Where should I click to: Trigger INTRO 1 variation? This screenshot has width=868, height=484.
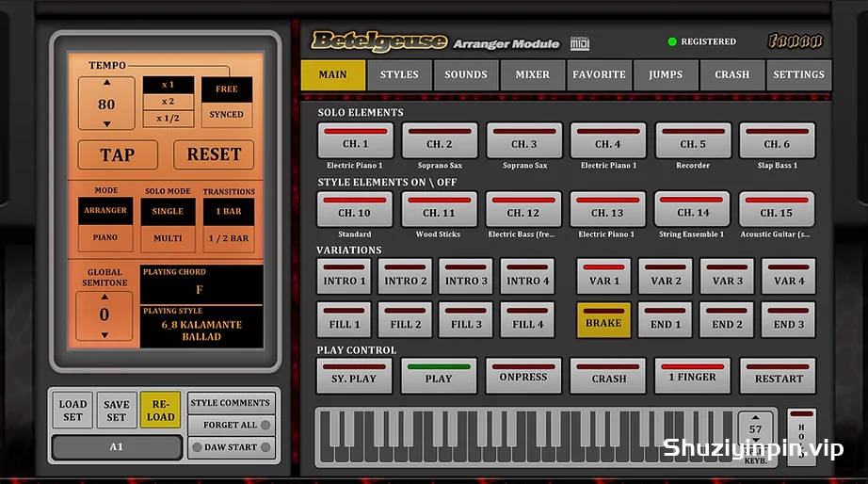coord(344,276)
